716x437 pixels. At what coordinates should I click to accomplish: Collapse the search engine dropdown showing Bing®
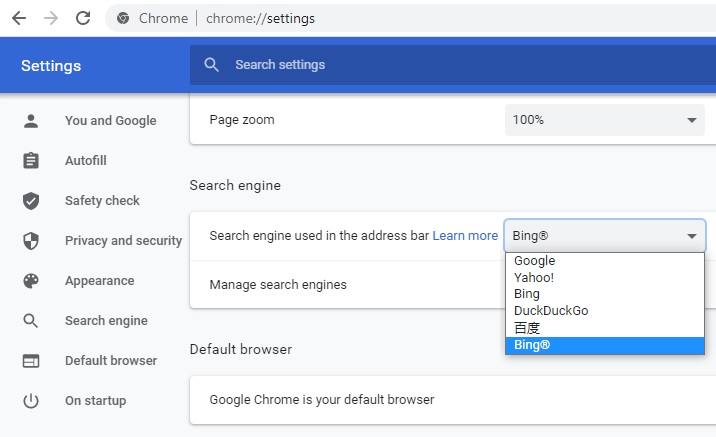coord(604,236)
